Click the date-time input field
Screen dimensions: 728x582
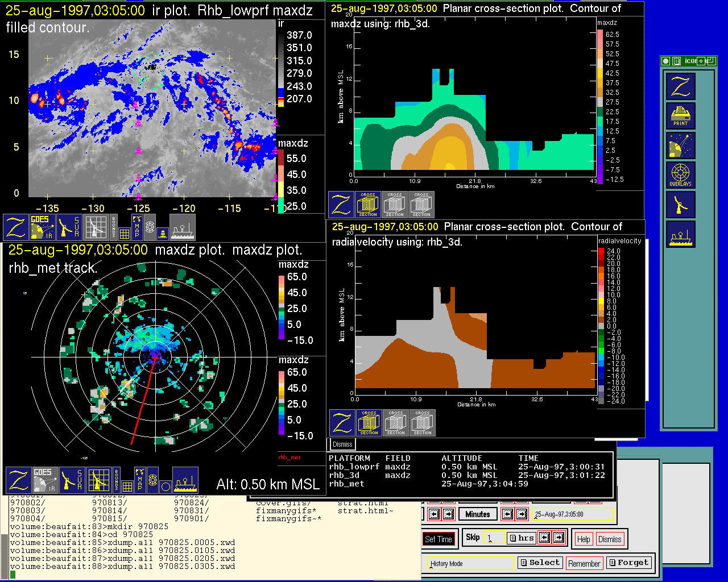click(x=573, y=514)
